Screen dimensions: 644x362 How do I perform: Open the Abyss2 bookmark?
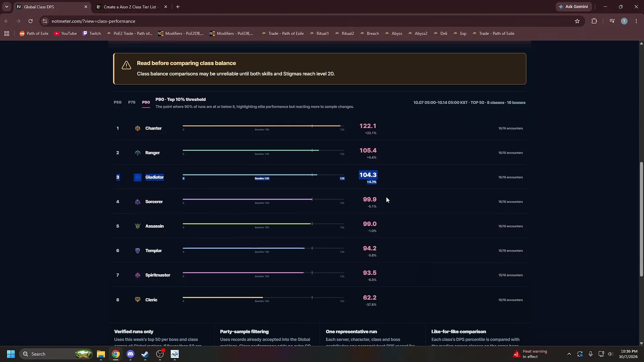pos(418,34)
